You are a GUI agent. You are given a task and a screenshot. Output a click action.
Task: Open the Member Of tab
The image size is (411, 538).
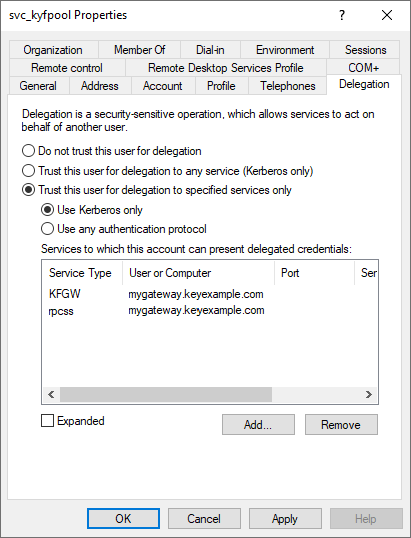point(140,50)
